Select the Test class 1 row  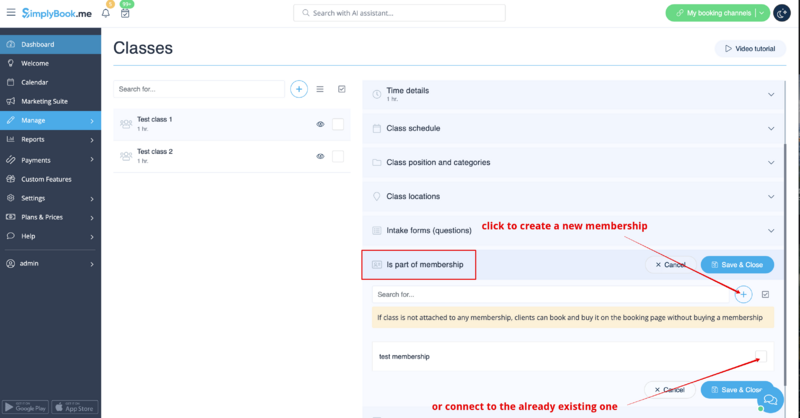pyautogui.click(x=232, y=124)
